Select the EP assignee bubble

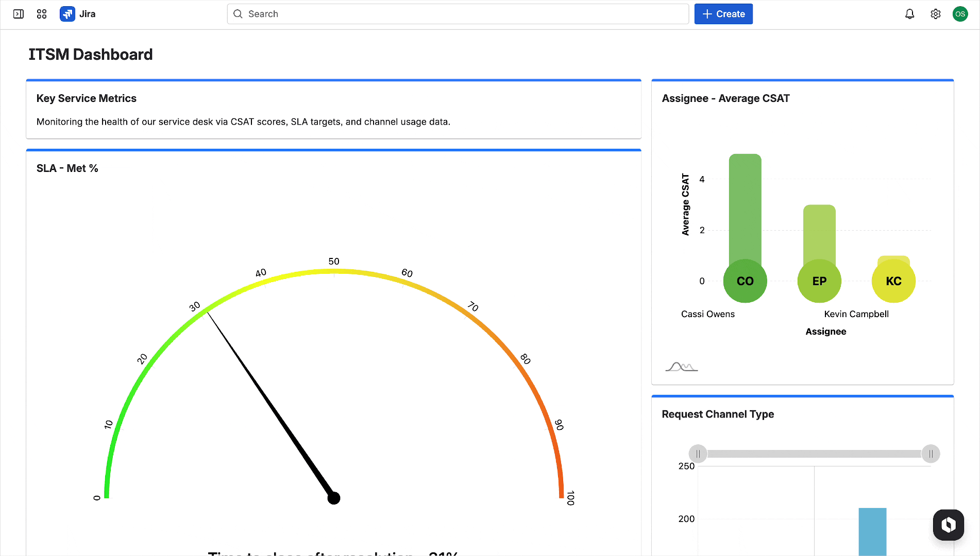coord(819,281)
